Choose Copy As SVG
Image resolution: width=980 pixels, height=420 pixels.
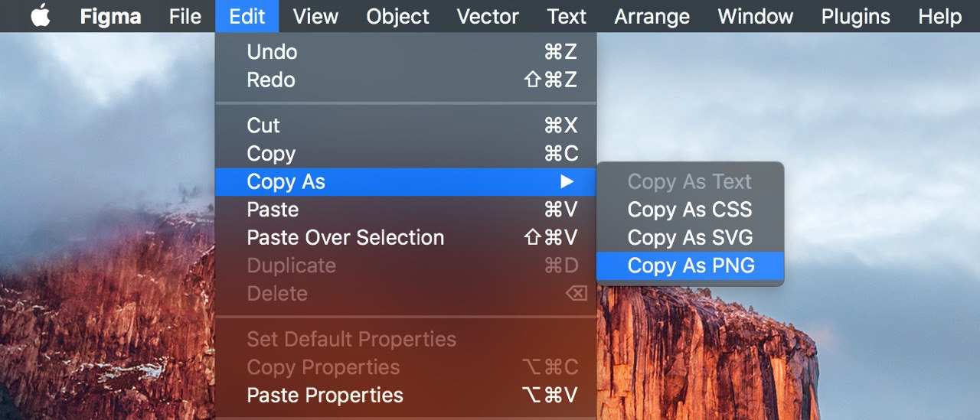[x=690, y=238]
